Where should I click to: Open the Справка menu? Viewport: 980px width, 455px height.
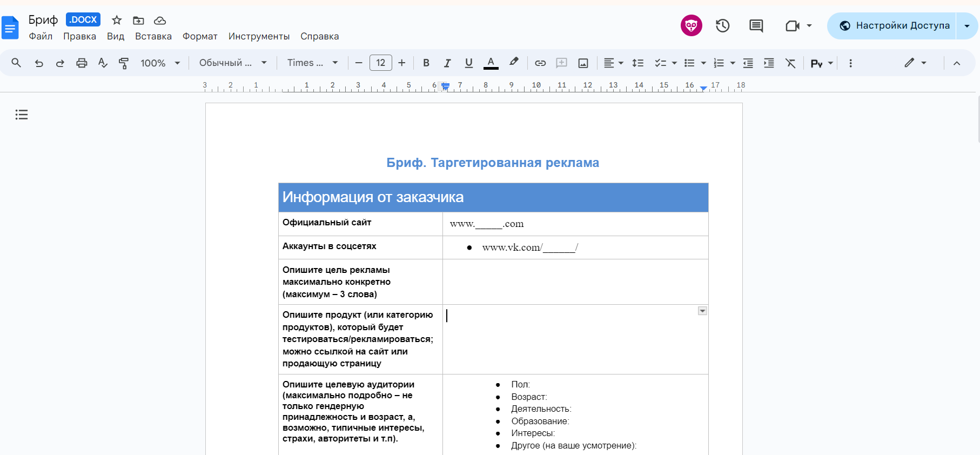[320, 36]
